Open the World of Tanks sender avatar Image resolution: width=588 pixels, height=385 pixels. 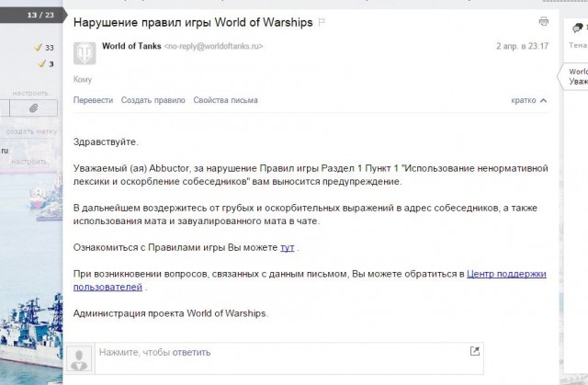(85, 53)
